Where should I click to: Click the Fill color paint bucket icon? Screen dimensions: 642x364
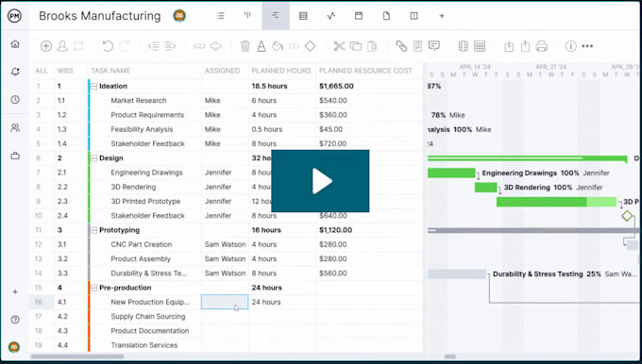(278, 46)
